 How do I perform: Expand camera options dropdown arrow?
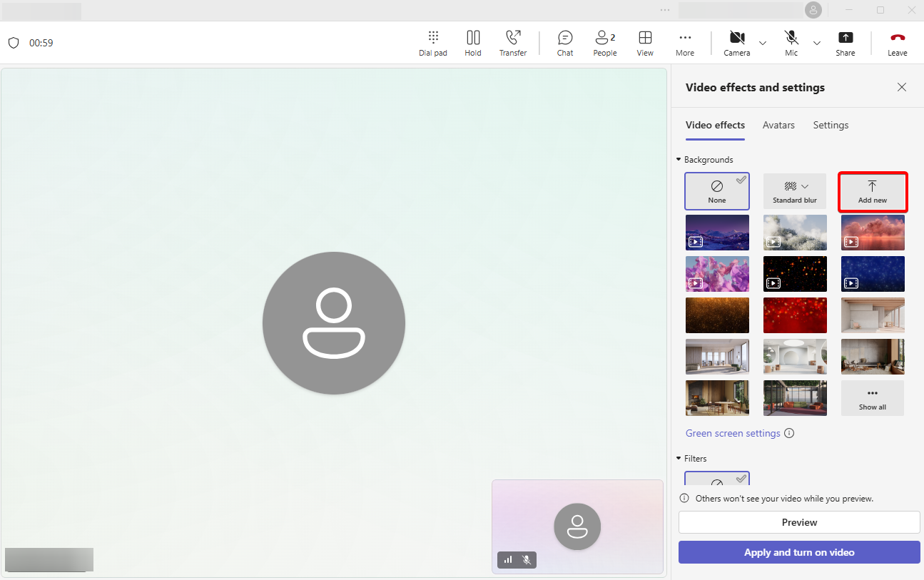point(763,44)
